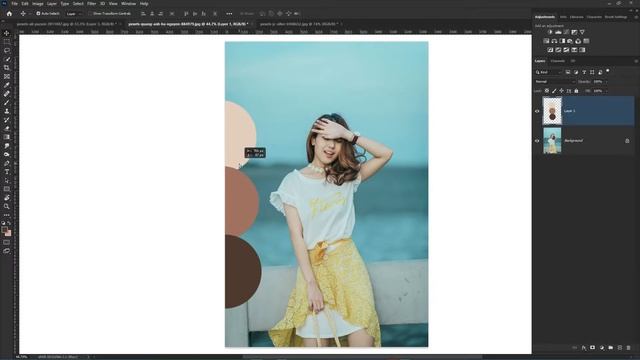Add a Color Balance adjustment
The width and height of the screenshot is (640, 360).
tap(554, 41)
